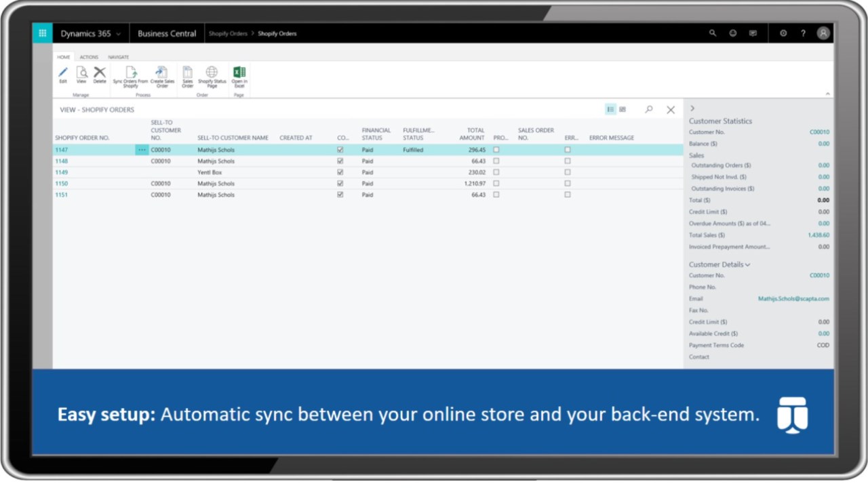Open C00010 link under Customer Statistics
The height and width of the screenshot is (488, 868).
(x=819, y=132)
